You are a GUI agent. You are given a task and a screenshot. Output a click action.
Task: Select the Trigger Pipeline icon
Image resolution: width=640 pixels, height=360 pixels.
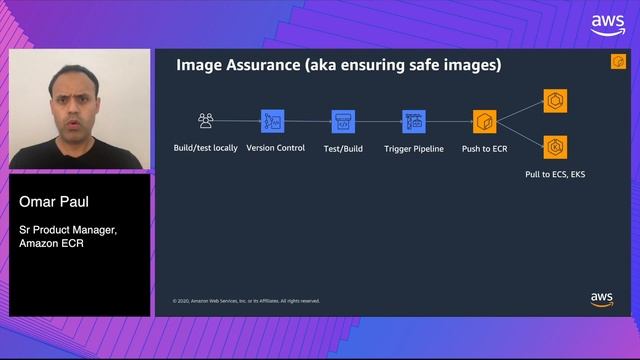tap(414, 122)
